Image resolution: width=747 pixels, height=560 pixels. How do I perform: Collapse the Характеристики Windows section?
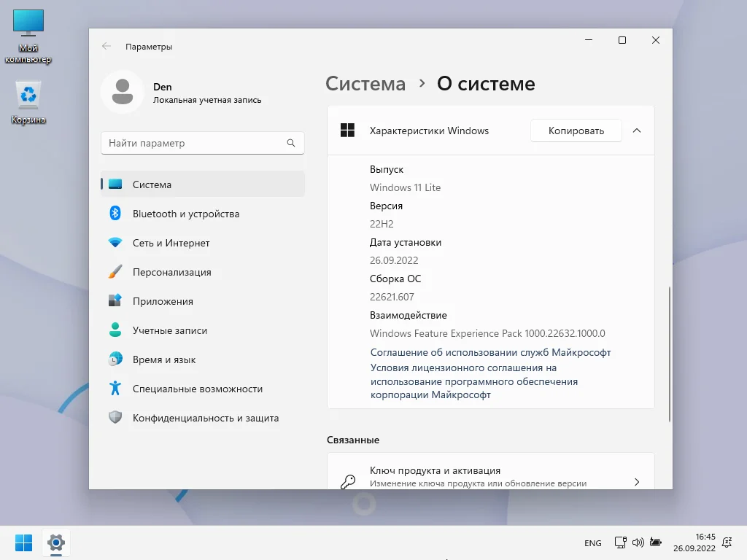click(x=636, y=131)
